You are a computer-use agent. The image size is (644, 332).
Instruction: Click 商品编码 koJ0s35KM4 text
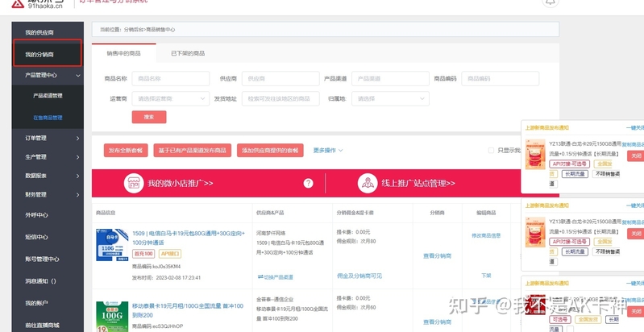[156, 267]
